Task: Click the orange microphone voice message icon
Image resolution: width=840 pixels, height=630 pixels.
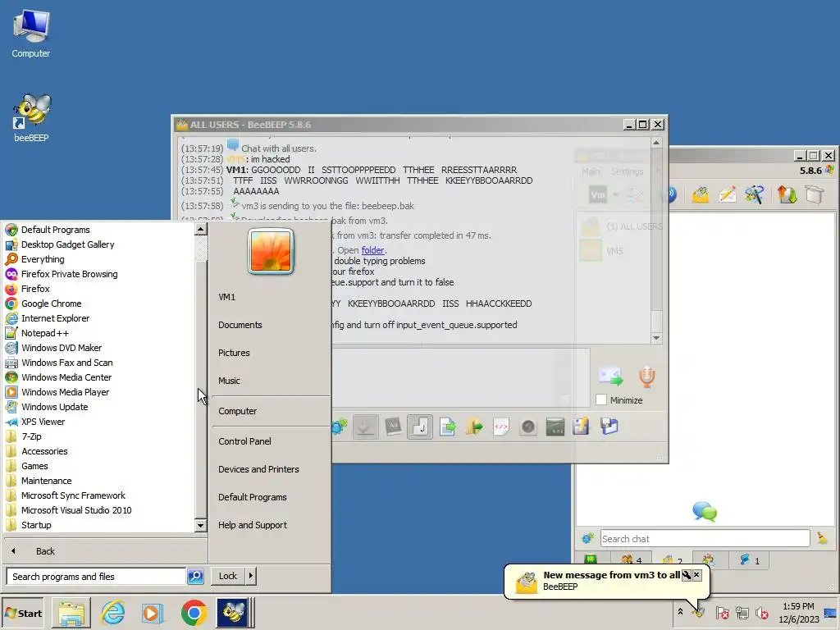Action: point(646,376)
